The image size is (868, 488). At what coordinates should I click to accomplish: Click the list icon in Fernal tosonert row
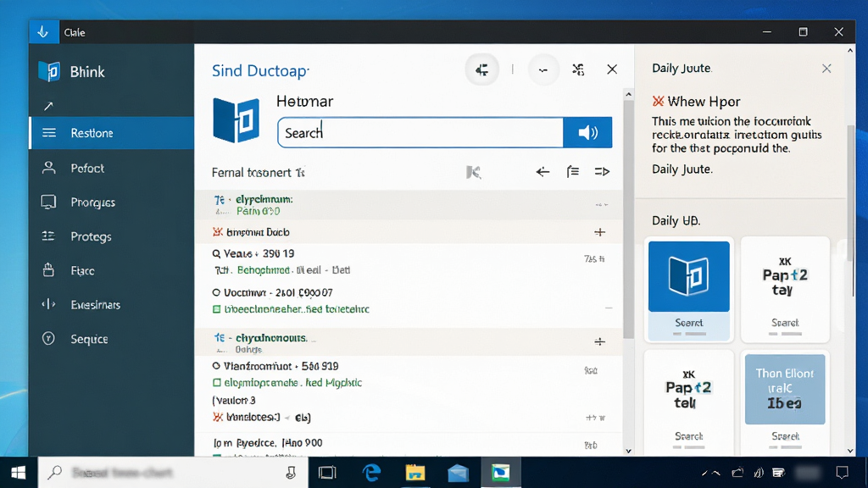[x=572, y=171]
